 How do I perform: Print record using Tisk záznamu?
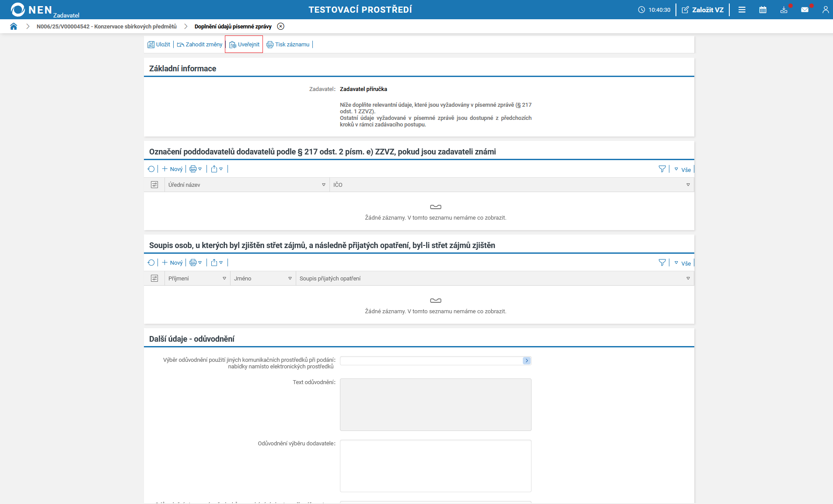[288, 44]
